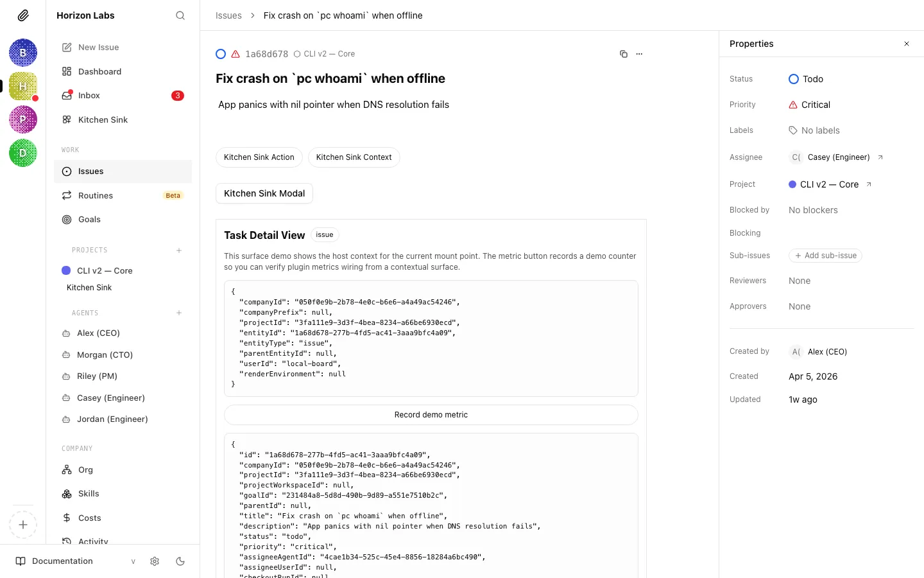Close the Properties panel
Viewport: 924px width, 578px height.
click(907, 44)
